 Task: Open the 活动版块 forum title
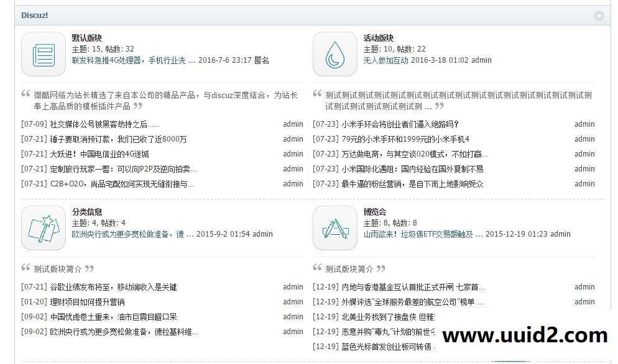(x=379, y=38)
